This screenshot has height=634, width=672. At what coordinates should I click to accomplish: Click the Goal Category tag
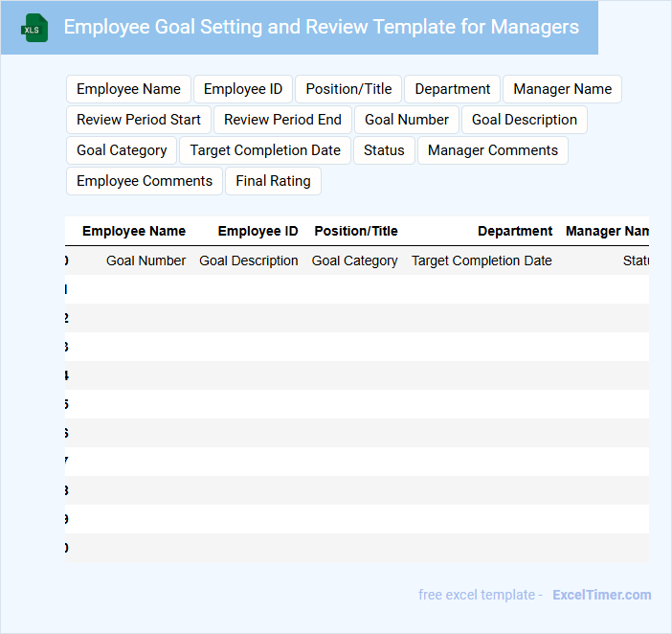click(x=122, y=150)
